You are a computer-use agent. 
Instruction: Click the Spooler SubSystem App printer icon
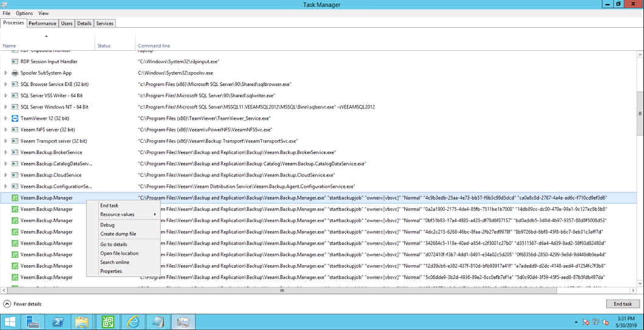(x=15, y=73)
